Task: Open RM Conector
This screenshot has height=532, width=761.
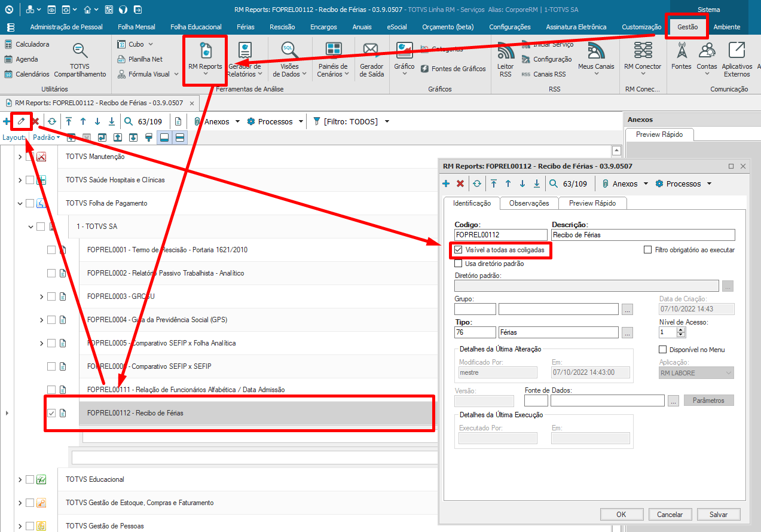Action: (643, 58)
